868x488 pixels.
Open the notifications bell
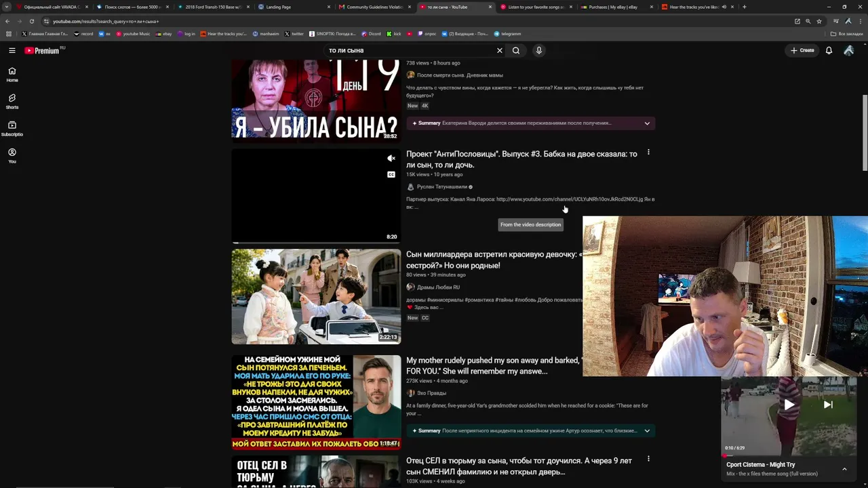point(829,50)
